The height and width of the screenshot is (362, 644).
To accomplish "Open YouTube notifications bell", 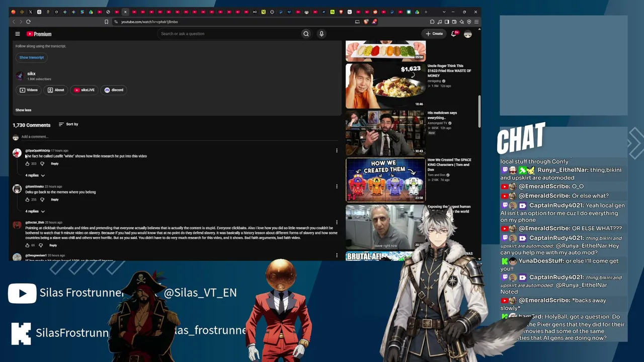I will click(x=454, y=34).
